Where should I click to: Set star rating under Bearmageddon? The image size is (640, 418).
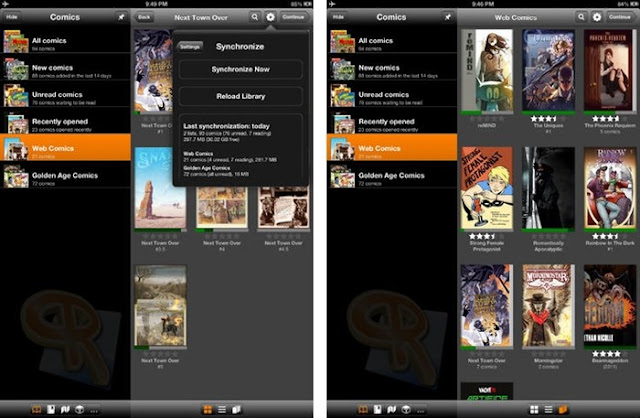click(610, 354)
